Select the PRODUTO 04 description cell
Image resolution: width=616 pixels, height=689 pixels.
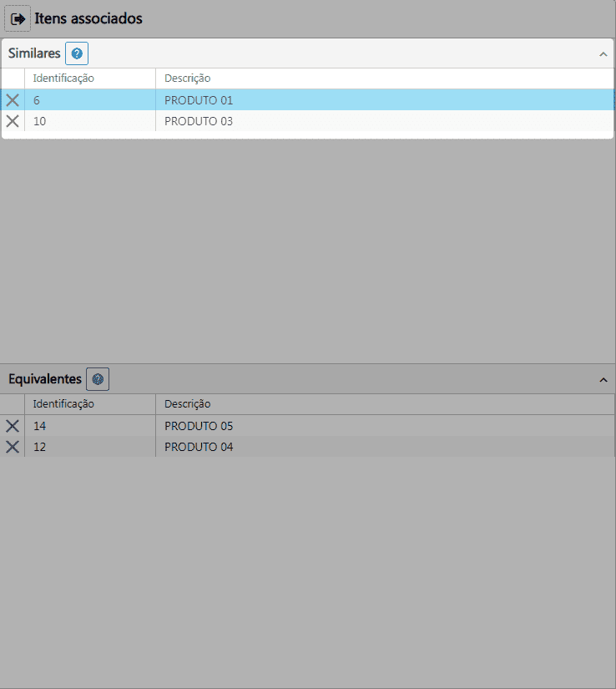[x=199, y=447]
